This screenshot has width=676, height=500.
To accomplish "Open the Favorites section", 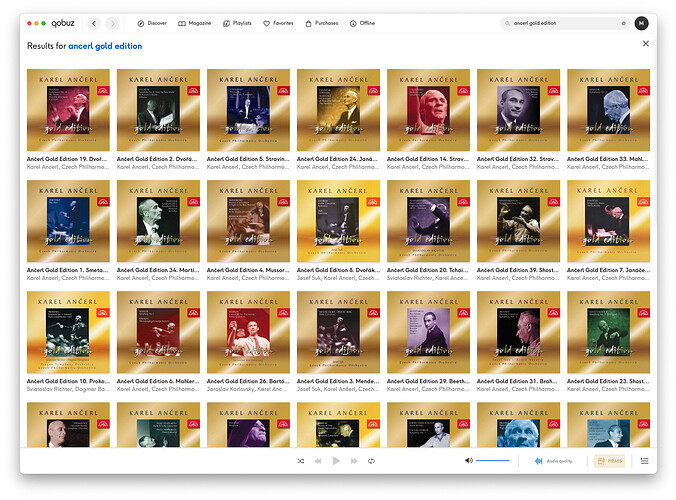I will click(x=278, y=23).
